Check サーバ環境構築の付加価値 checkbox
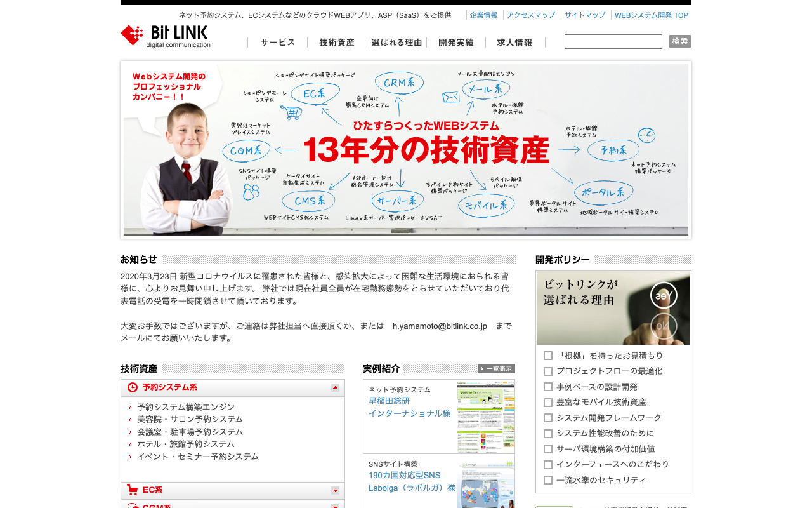 pos(548,449)
